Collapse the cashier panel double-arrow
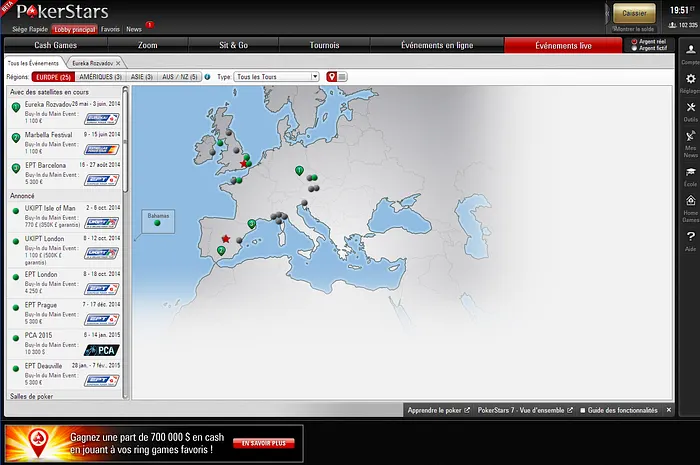Image resolution: width=700 pixels, height=465 pixels. coord(607,14)
